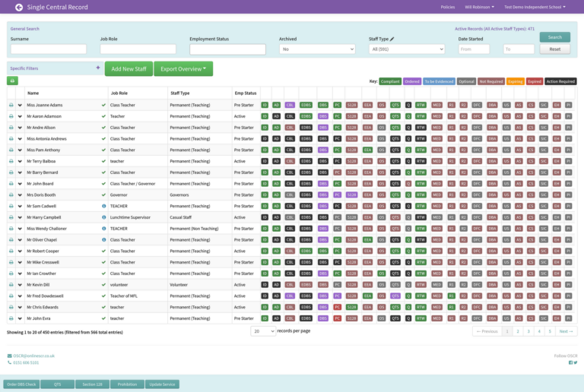The height and width of the screenshot is (392, 584).
Task: Click the back arrow icon in header
Action: (x=19, y=7)
